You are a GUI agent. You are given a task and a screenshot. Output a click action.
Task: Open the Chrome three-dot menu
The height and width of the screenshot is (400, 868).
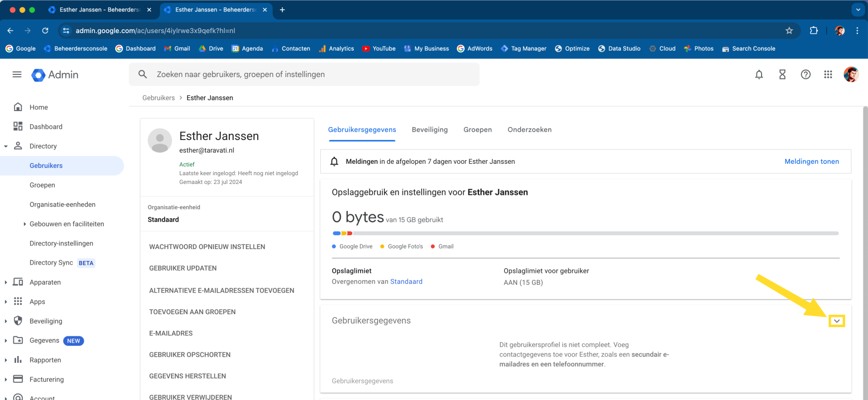[x=857, y=30]
